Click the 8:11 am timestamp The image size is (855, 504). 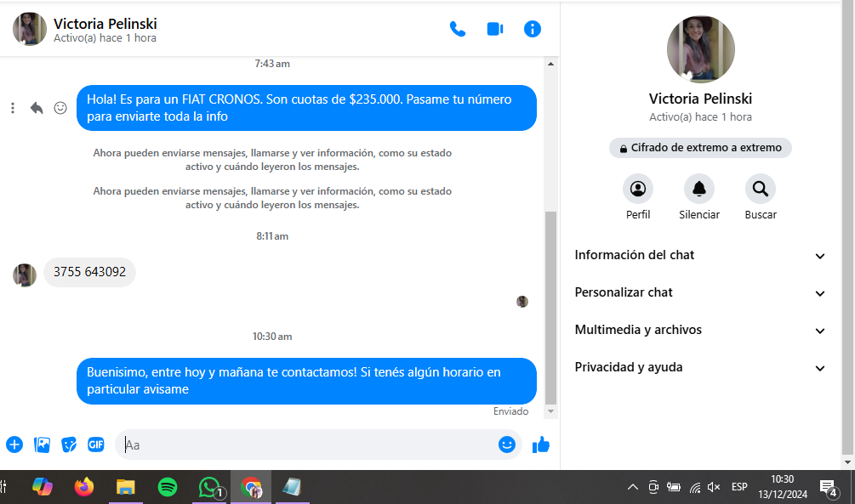click(x=272, y=236)
